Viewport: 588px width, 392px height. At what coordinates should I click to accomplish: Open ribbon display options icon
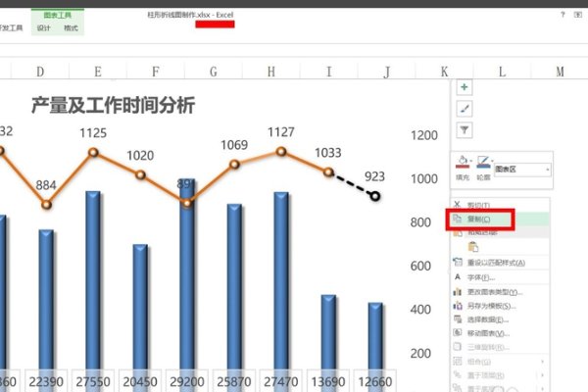click(578, 15)
